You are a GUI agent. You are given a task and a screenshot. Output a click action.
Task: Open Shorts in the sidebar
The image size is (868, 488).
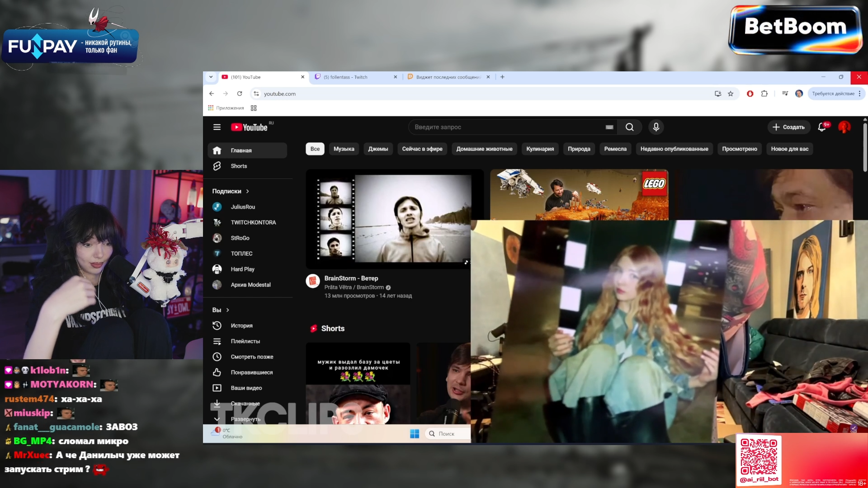coord(239,166)
